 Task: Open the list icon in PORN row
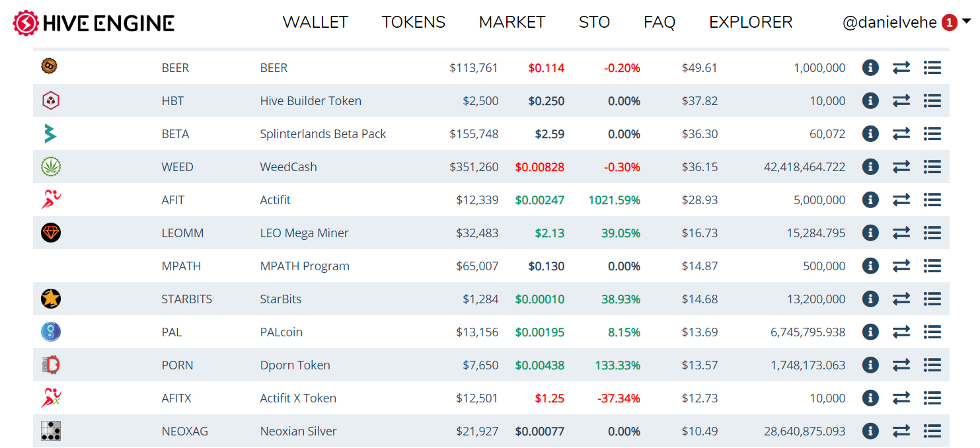[932, 365]
